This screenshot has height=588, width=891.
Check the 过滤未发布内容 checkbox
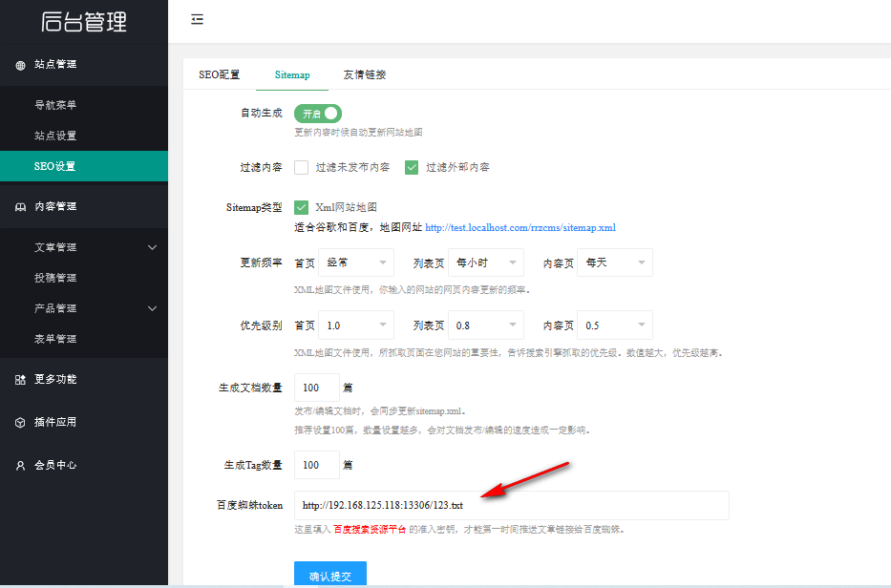click(x=301, y=167)
